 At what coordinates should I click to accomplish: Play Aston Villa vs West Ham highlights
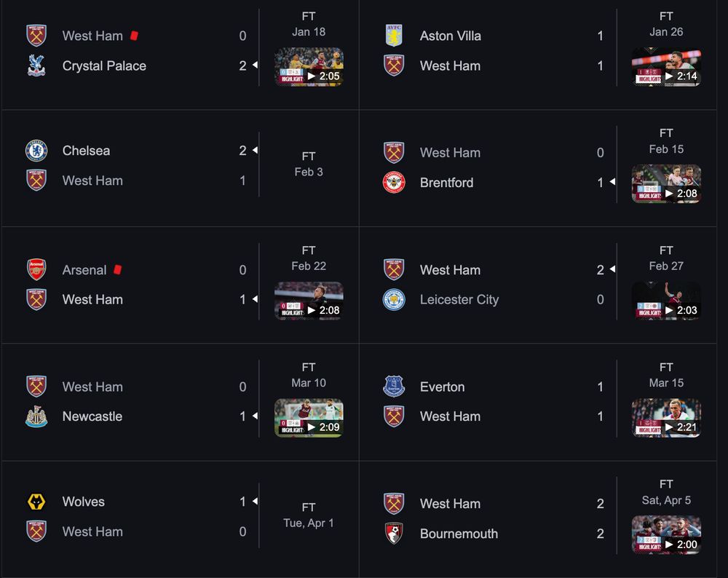666,67
